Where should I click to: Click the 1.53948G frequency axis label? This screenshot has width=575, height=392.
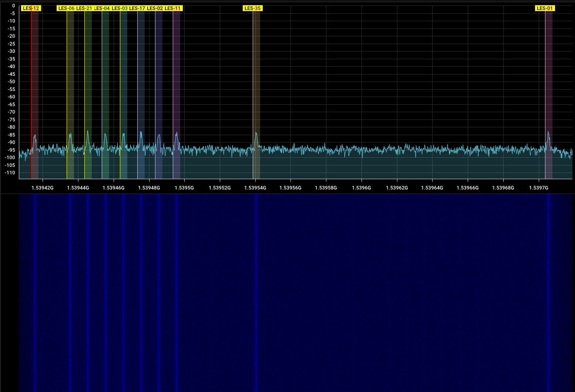(x=149, y=188)
